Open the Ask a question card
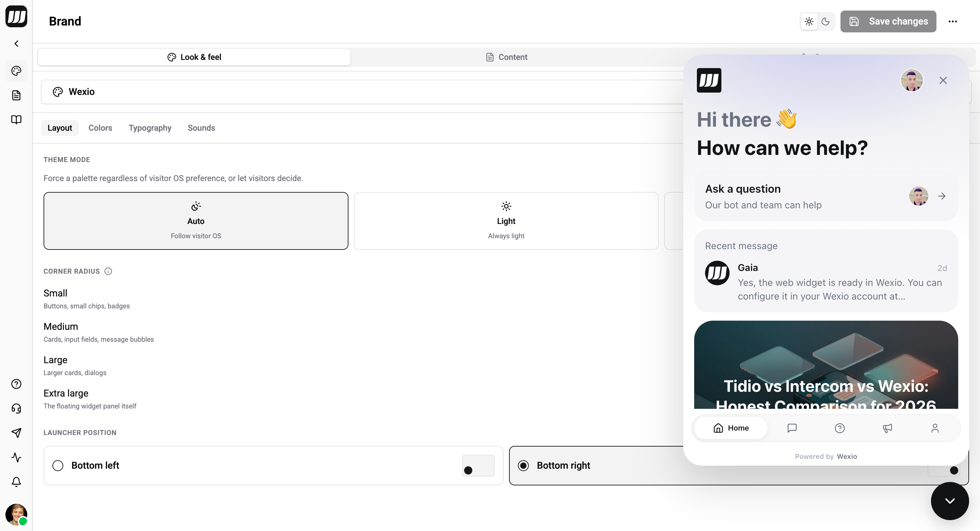 pos(826,196)
